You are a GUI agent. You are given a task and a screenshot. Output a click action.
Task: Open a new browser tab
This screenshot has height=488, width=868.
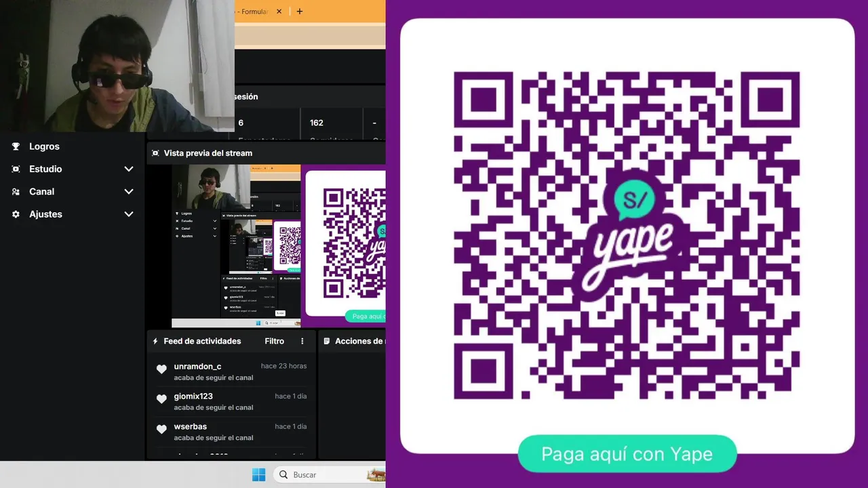coord(299,12)
